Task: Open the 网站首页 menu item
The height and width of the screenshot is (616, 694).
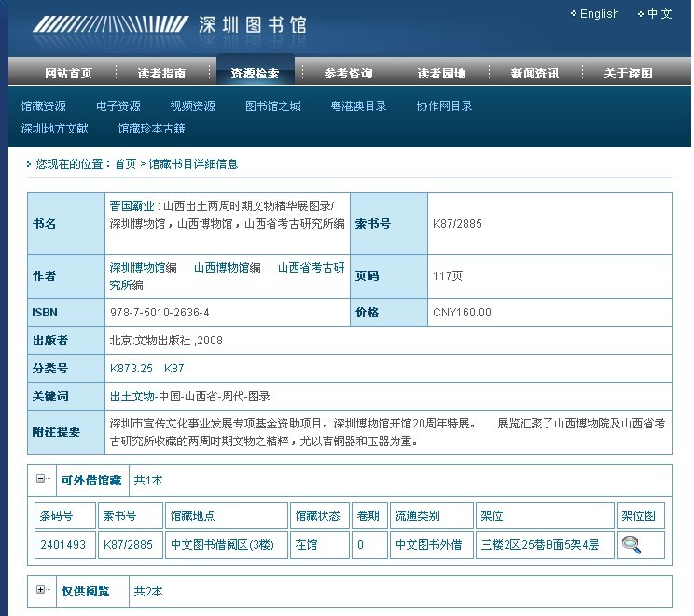Action: click(68, 74)
